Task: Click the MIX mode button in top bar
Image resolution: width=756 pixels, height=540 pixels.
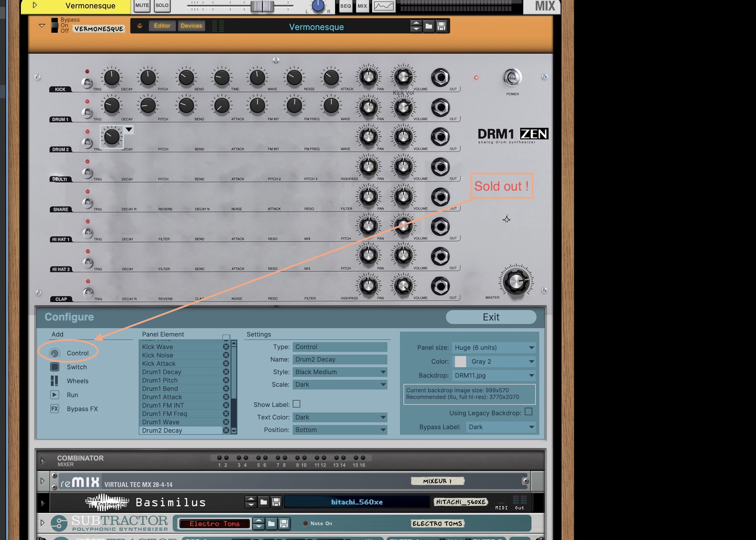Action: click(x=362, y=6)
